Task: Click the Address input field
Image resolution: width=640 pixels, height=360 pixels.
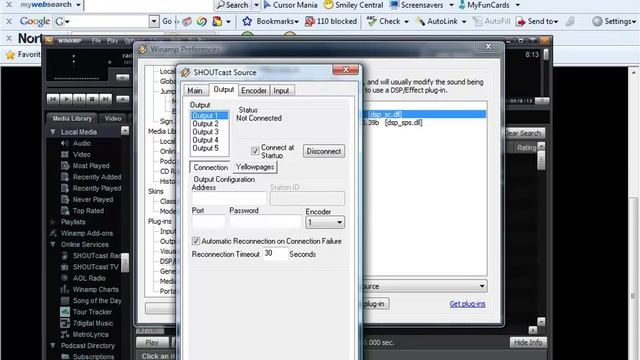Action: click(229, 198)
